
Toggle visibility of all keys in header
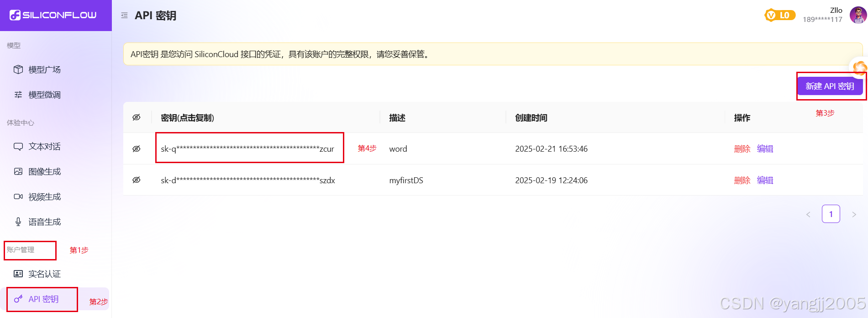tap(137, 117)
